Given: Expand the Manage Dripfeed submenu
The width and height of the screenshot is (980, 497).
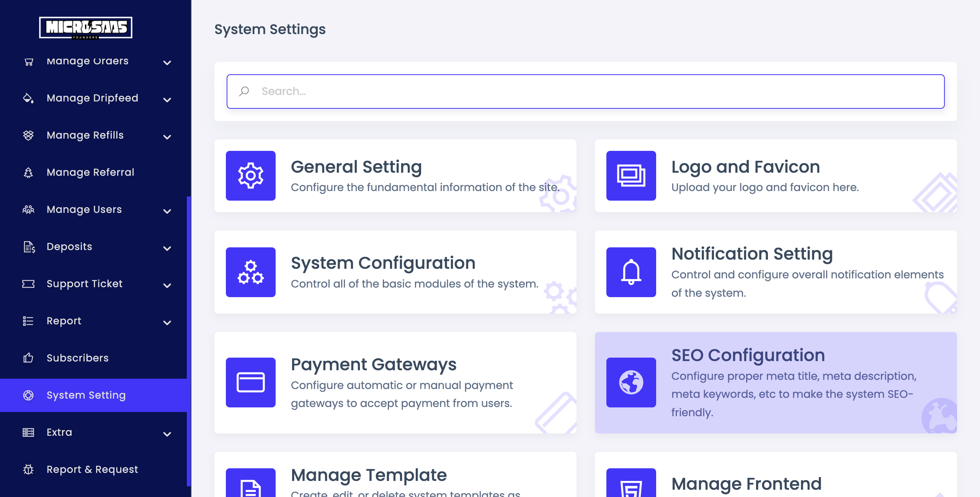Looking at the screenshot, I should tap(167, 100).
